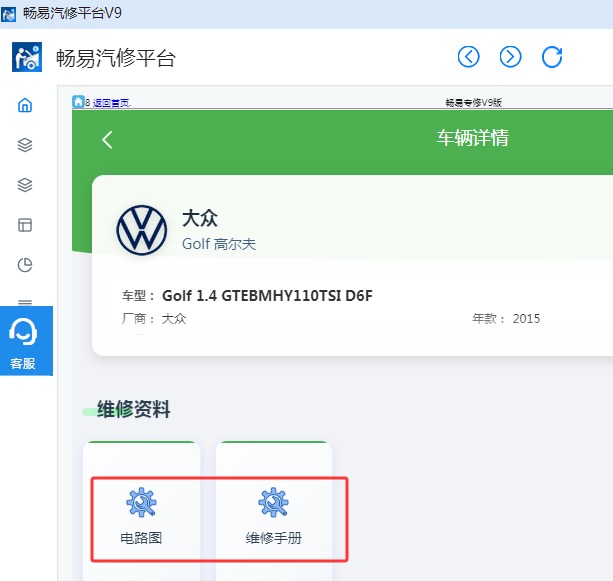Click the 维修资料 section heading

pos(133,409)
